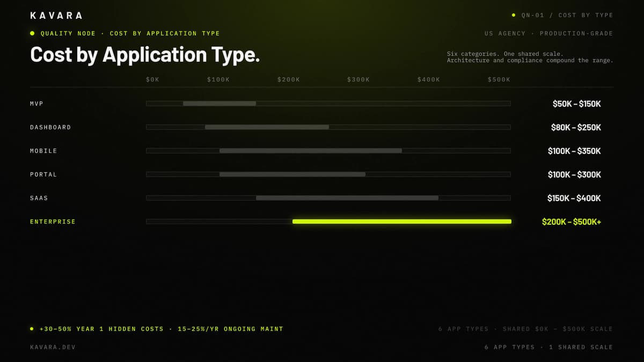Screen dimensions: 644x362
Task: Click the 'US Agency · Production-Grade' text
Action: [548, 33]
